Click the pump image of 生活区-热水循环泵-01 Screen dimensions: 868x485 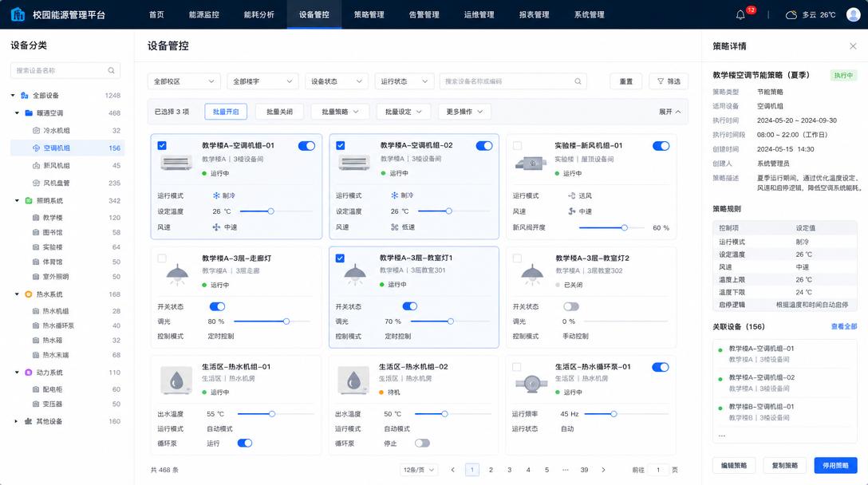click(531, 383)
